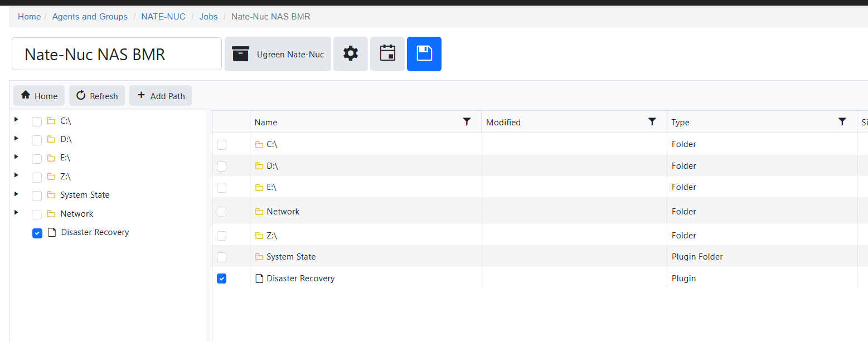
Task: Check the System State checkbox in the tree
Action: [37, 196]
